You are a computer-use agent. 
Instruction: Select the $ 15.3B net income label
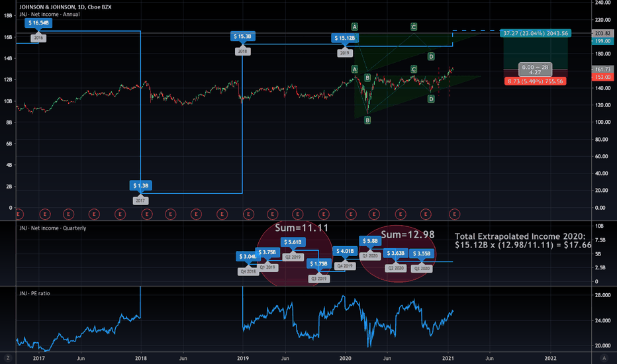pos(242,36)
